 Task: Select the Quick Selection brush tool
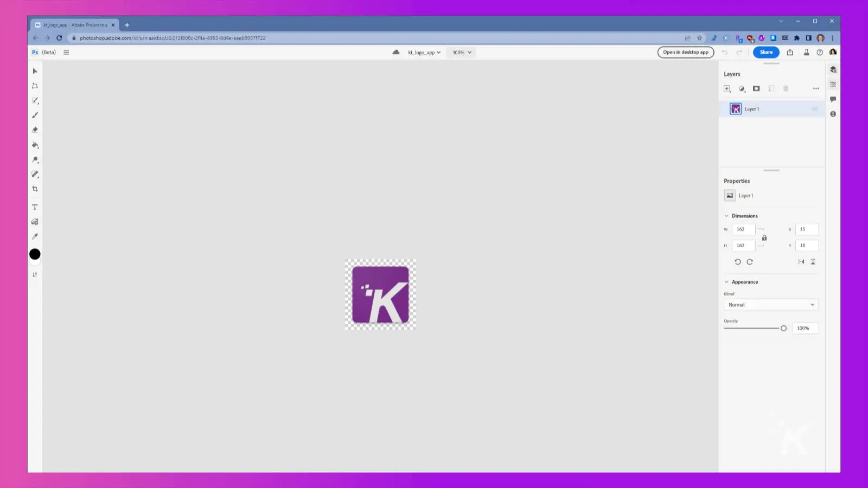click(35, 100)
